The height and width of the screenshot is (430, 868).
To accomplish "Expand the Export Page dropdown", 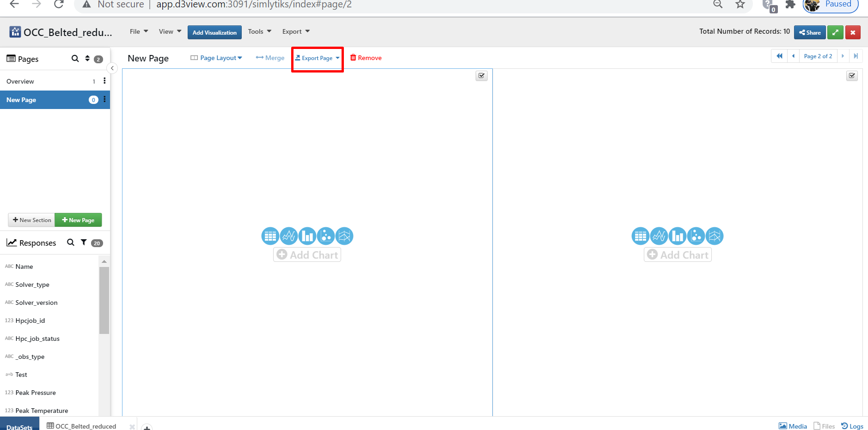I will tap(317, 58).
